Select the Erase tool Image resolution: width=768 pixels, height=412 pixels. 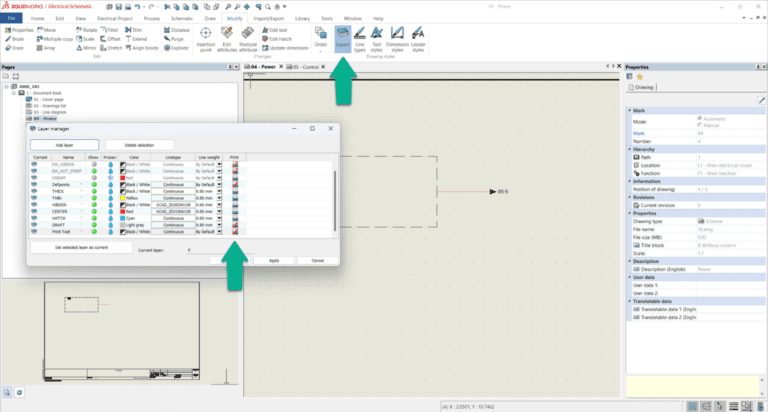coord(15,48)
